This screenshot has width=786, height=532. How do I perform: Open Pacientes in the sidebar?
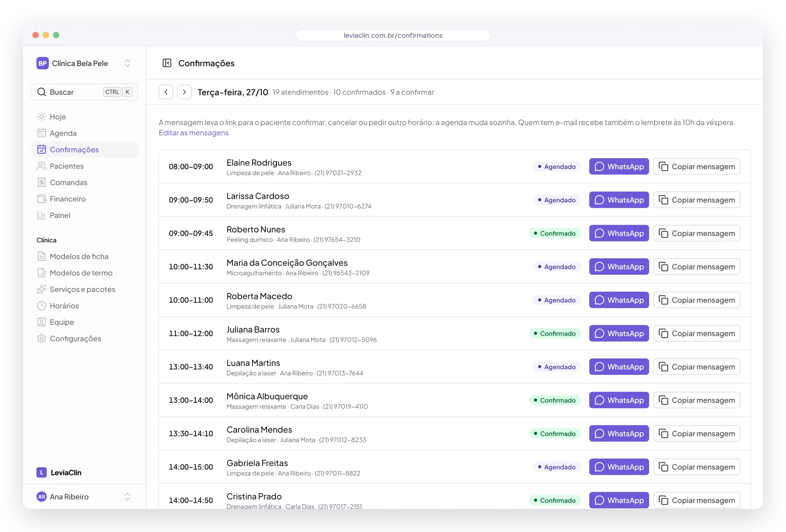[x=85, y=166]
